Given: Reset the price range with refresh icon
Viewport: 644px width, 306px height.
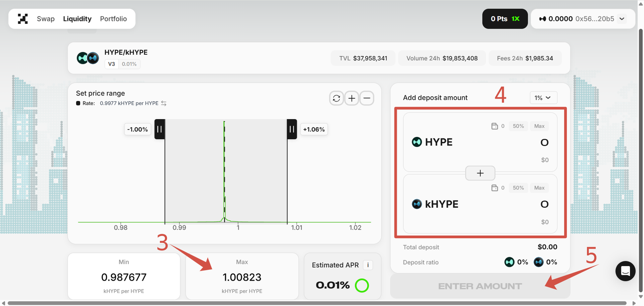Looking at the screenshot, I should point(336,98).
